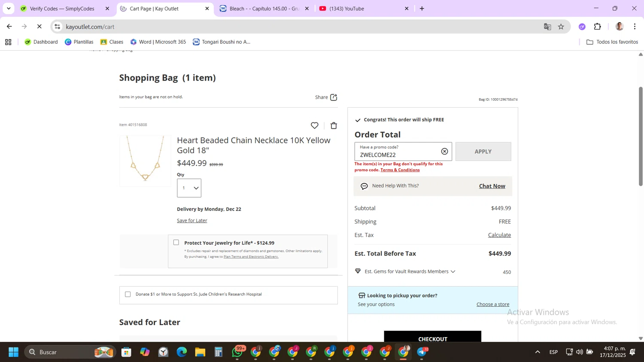Open the Dashboard bookmark
Viewport: 644px width, 362px height.
click(41, 42)
